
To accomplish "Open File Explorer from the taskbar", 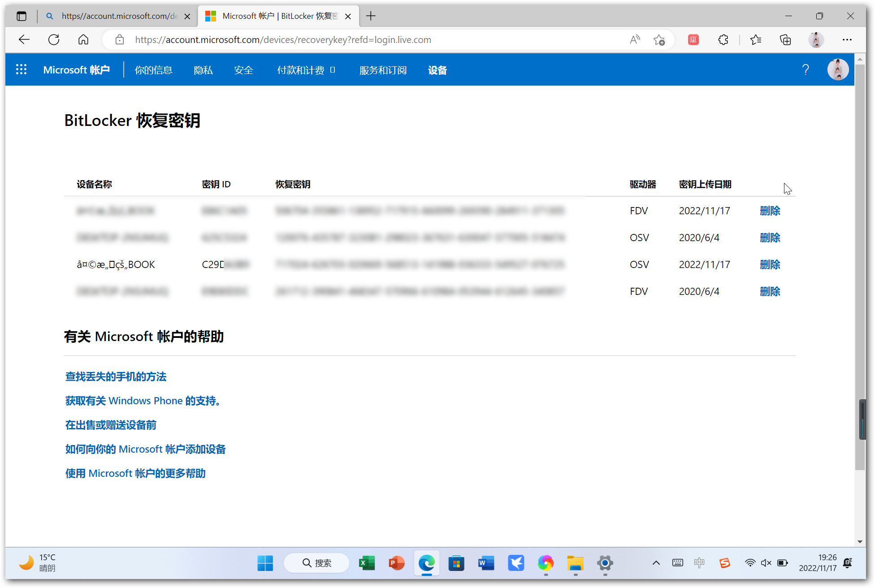I will coord(575,563).
